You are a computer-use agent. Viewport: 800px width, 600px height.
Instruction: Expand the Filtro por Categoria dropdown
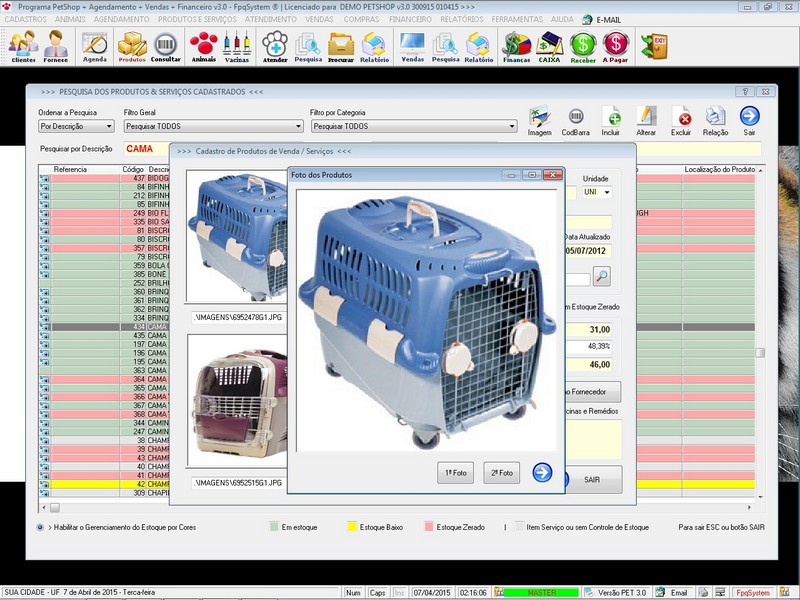[512, 126]
